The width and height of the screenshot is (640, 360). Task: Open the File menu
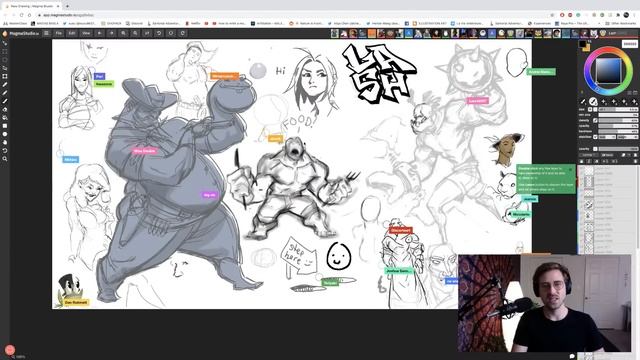coord(59,33)
